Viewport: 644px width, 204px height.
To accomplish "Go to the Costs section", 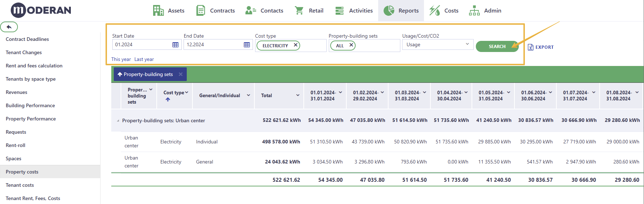I will click(444, 10).
